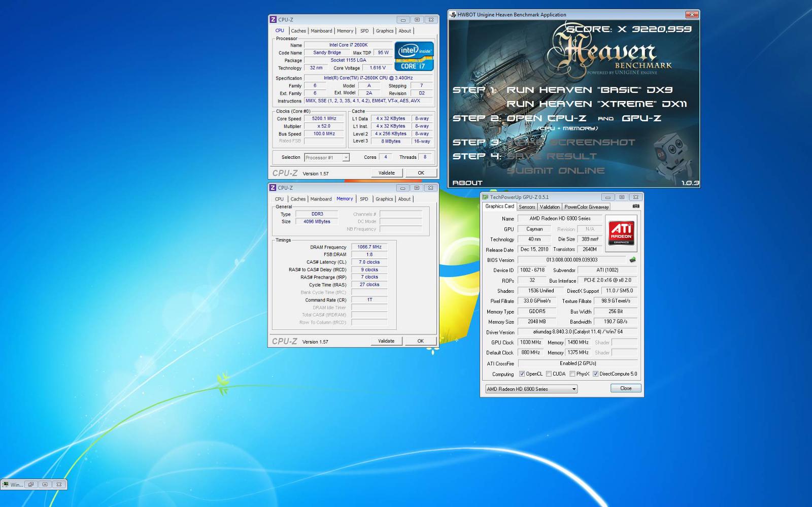Open the SPD tab in the CPU-Z Memory window
This screenshot has width=812, height=507.
(x=364, y=199)
